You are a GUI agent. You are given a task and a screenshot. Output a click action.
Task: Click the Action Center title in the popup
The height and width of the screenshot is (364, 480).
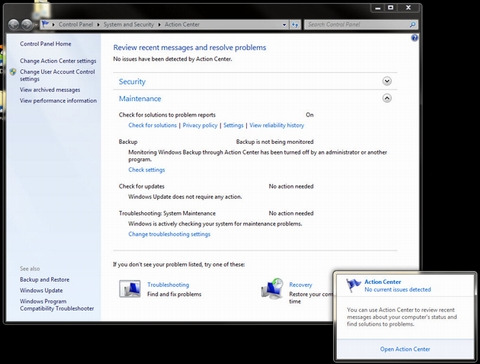coord(383,282)
